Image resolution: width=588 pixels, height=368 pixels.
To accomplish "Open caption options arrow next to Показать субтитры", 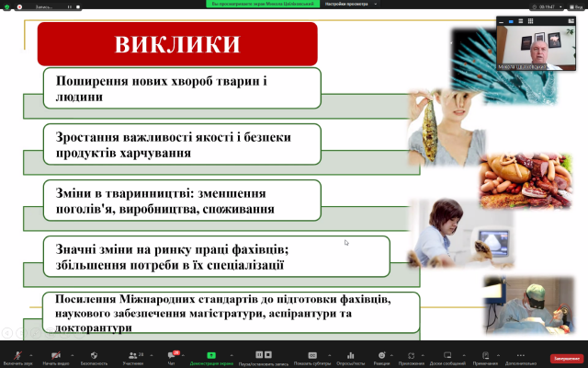I will pyautogui.click(x=329, y=355).
